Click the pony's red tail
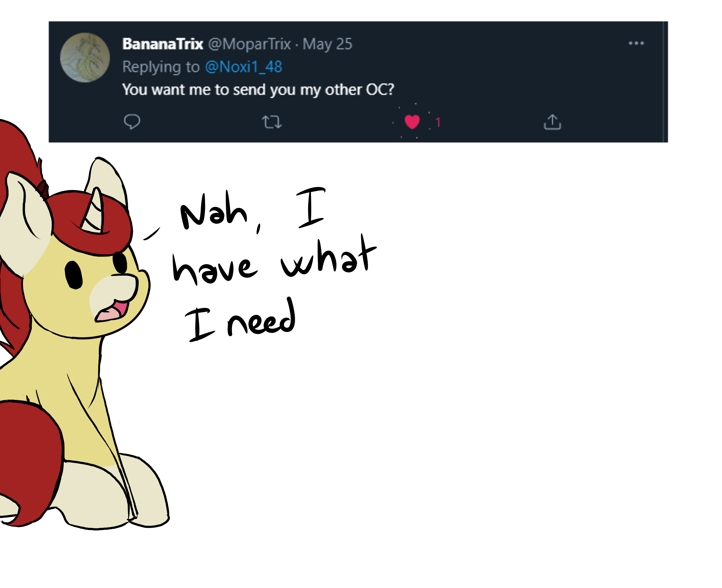This screenshot has width=722, height=588. point(30,457)
